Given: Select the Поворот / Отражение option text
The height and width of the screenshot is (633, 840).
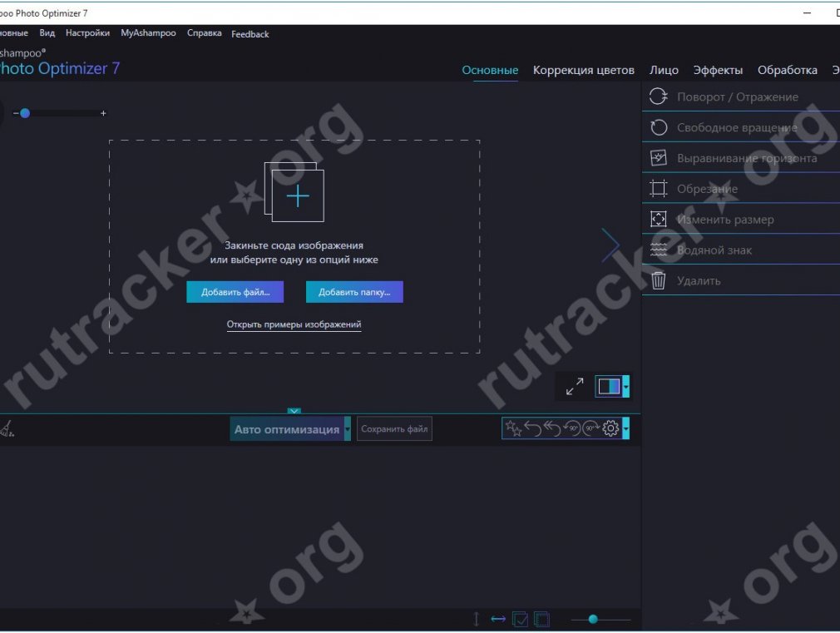Looking at the screenshot, I should 738,97.
